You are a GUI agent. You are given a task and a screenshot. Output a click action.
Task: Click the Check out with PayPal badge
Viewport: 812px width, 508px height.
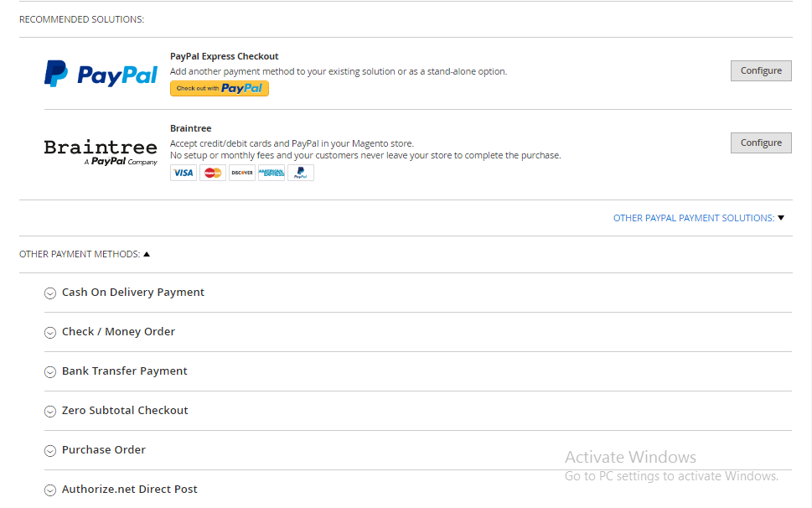tap(219, 89)
